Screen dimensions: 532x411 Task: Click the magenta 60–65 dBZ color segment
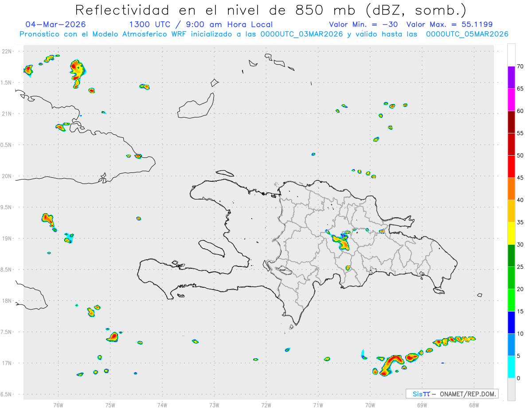511,100
